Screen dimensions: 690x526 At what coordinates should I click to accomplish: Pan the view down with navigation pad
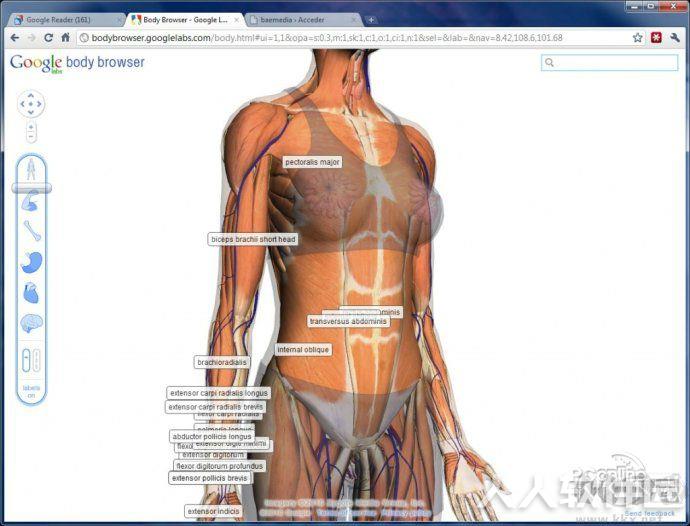pos(31,113)
